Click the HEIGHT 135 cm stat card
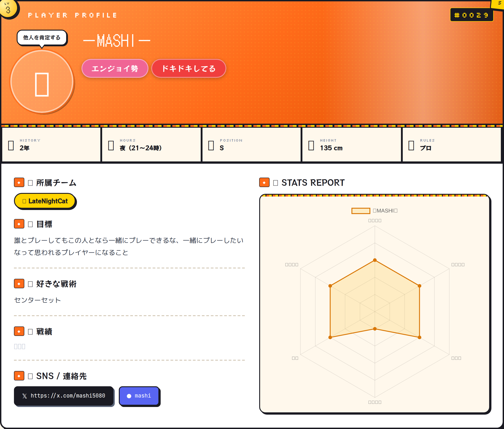504x429 pixels. coord(351,145)
